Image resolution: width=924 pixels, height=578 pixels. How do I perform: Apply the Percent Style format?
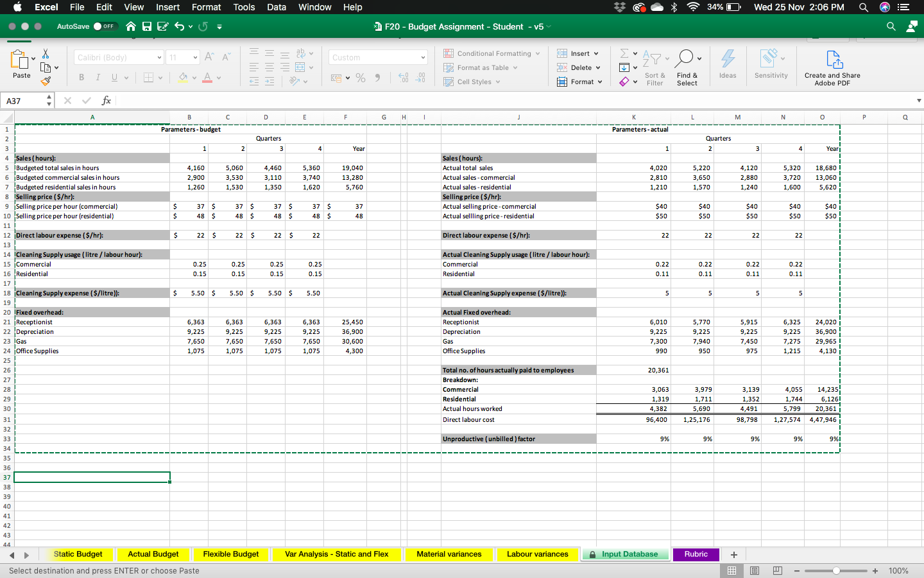click(361, 78)
